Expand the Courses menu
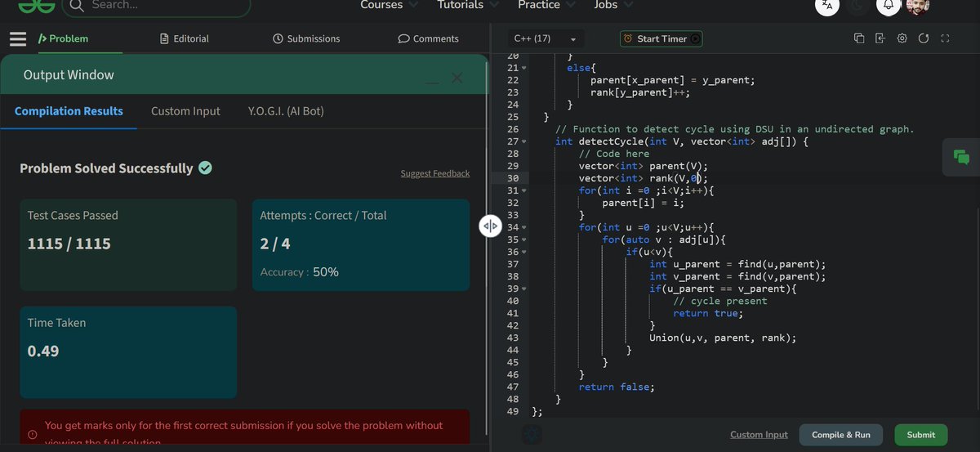The width and height of the screenshot is (980, 452). 389,5
